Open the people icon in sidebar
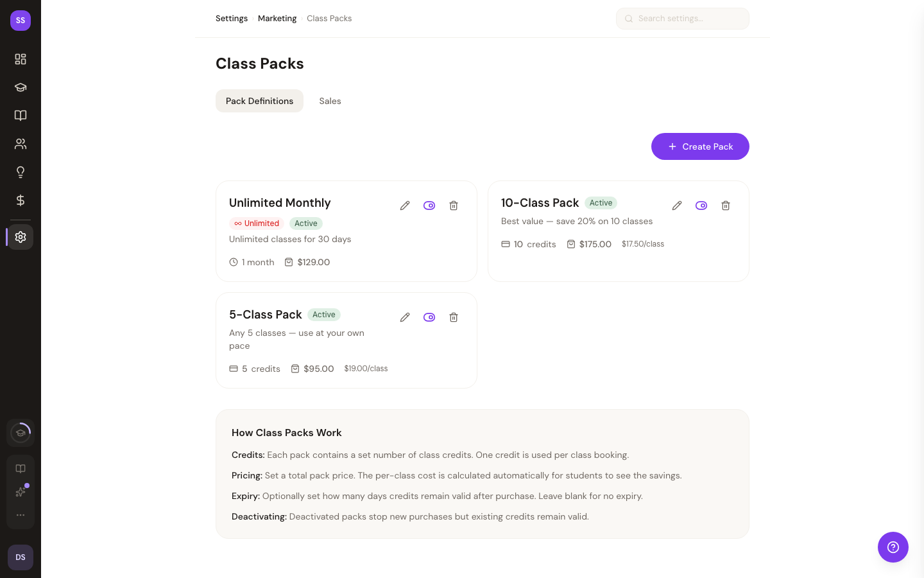This screenshot has height=578, width=924. (21, 144)
